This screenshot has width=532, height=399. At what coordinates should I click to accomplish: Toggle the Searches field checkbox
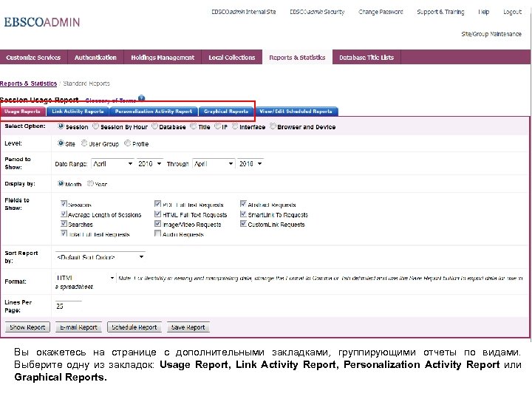click(64, 224)
